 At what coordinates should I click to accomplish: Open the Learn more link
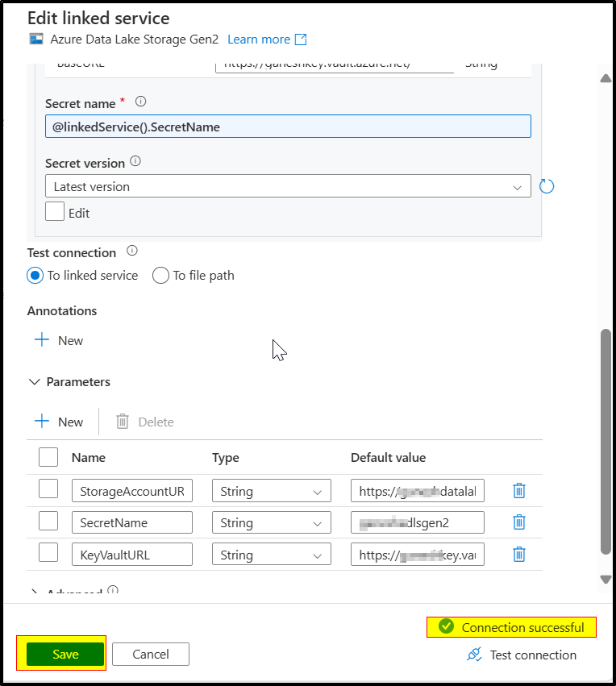(257, 39)
